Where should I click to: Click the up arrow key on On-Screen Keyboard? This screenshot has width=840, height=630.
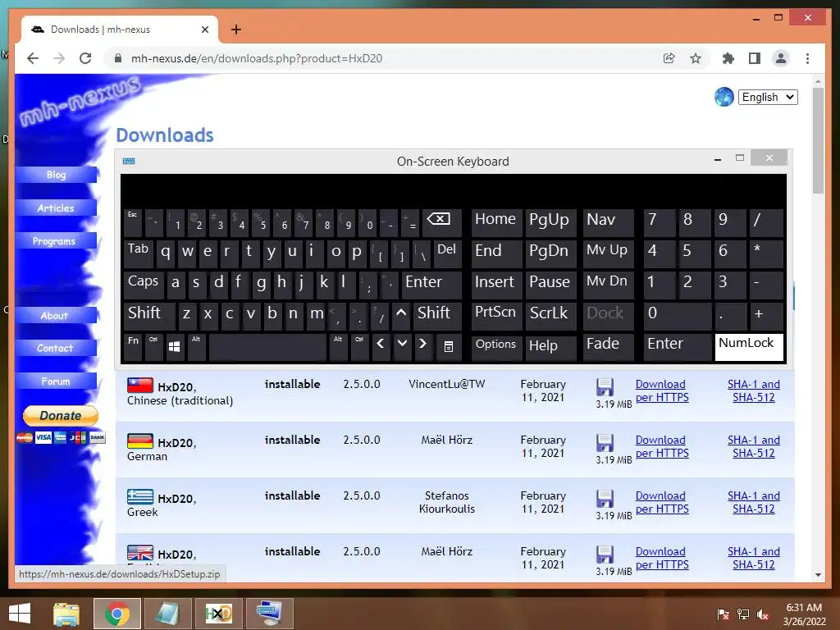pyautogui.click(x=401, y=315)
